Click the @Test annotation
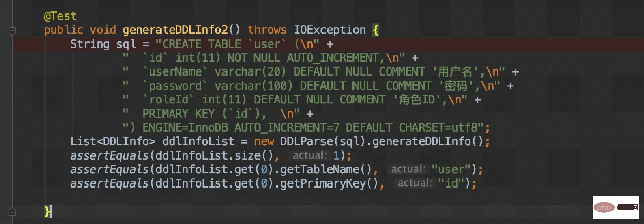The width and height of the screenshot is (644, 224). coord(60,17)
